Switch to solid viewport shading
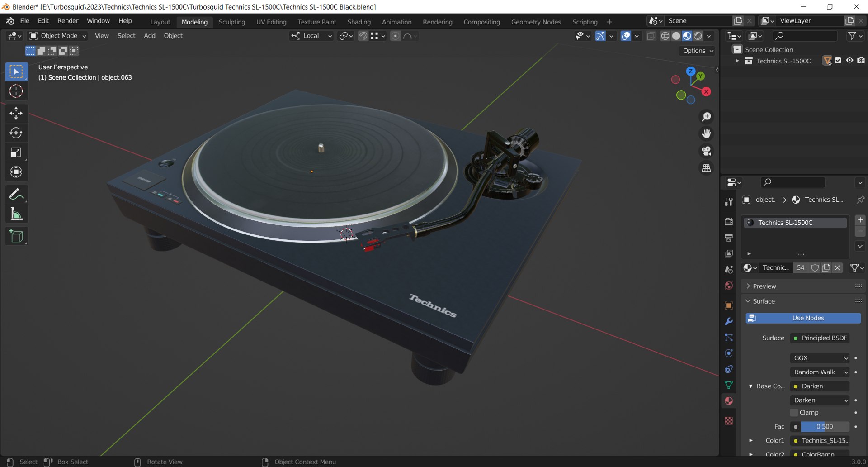 [676, 36]
